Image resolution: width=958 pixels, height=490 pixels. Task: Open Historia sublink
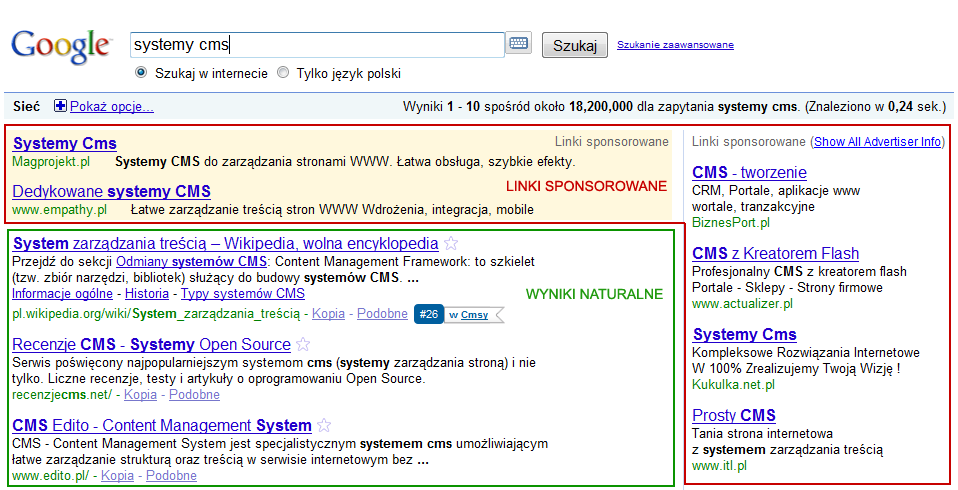tap(147, 294)
